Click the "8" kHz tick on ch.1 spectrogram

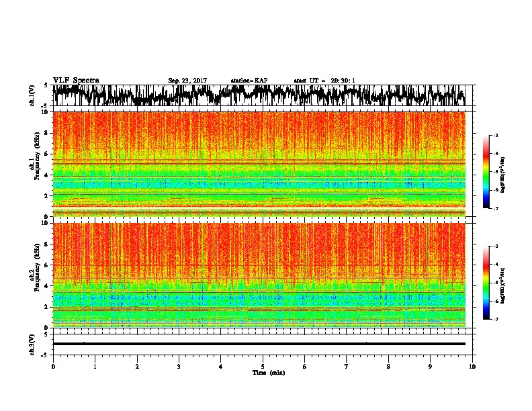[x=47, y=133]
